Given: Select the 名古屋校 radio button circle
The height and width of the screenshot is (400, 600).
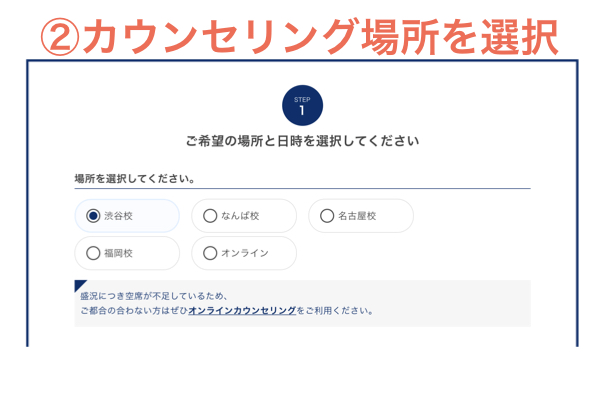Looking at the screenshot, I should pyautogui.click(x=327, y=215).
